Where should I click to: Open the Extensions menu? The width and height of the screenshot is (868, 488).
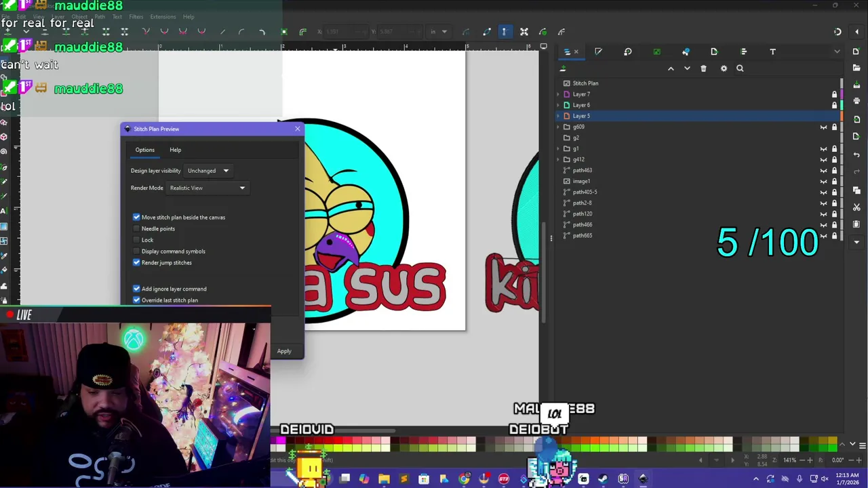(163, 17)
